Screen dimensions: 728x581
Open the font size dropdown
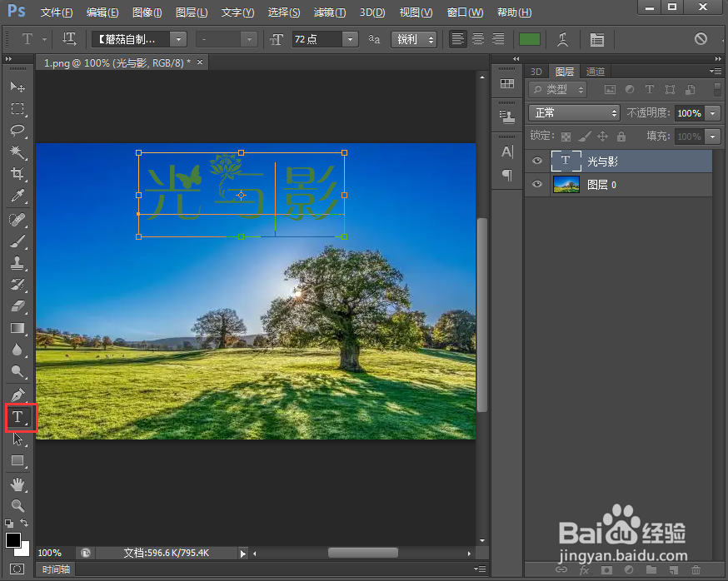350,39
